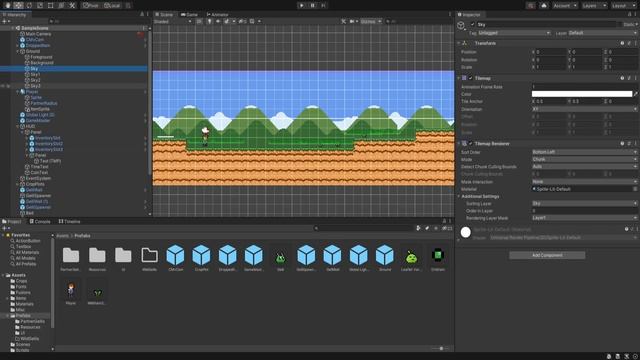Toggle Tilemap component enabled checkbox
Image resolution: width=640 pixels, height=360 pixels.
coord(471,78)
